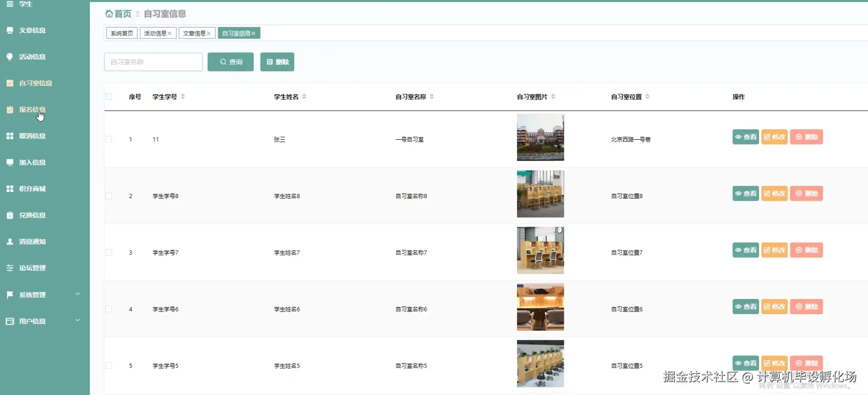This screenshot has height=395, width=868.
Task: Select the checkbox for row 张三
Action: (109, 139)
